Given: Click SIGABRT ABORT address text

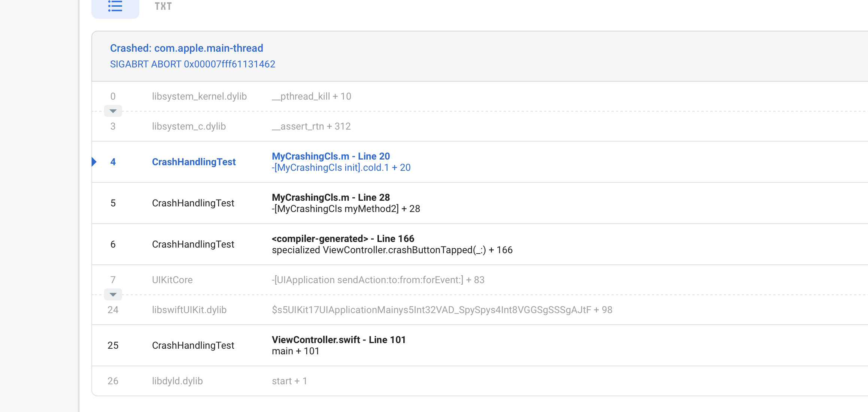Looking at the screenshot, I should [x=192, y=64].
